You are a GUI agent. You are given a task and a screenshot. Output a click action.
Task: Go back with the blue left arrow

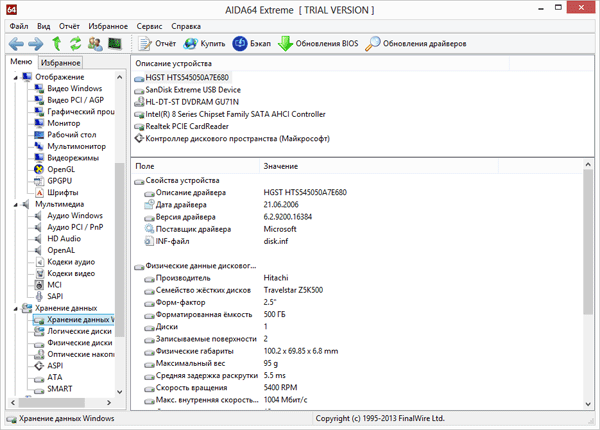16,44
